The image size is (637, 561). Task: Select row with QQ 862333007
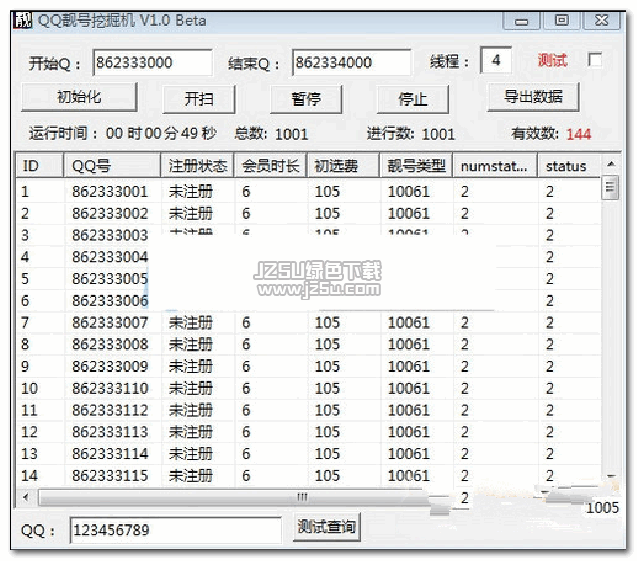308,323
